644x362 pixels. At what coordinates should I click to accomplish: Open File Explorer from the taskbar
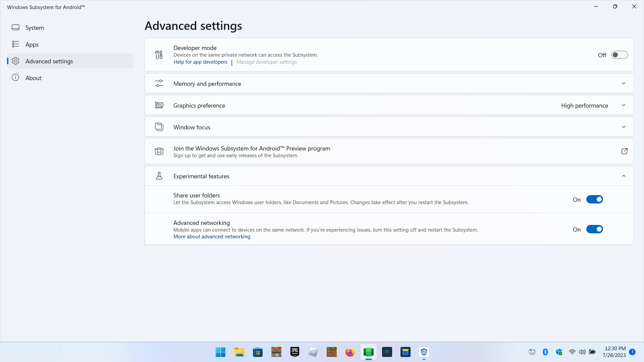[x=239, y=352]
